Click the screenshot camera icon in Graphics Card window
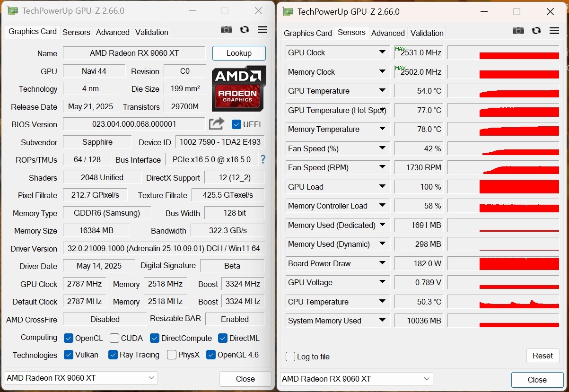 226,30
